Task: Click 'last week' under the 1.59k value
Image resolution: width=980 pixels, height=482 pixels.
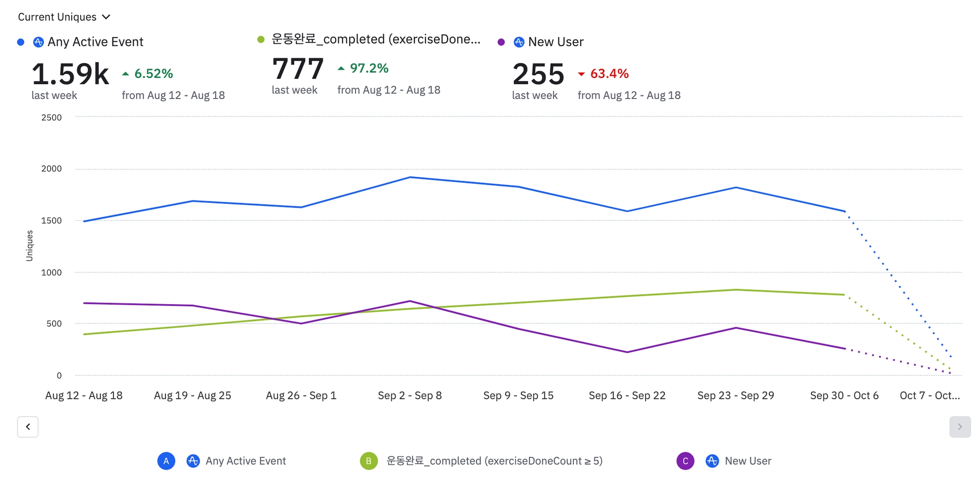Action: coord(54,95)
